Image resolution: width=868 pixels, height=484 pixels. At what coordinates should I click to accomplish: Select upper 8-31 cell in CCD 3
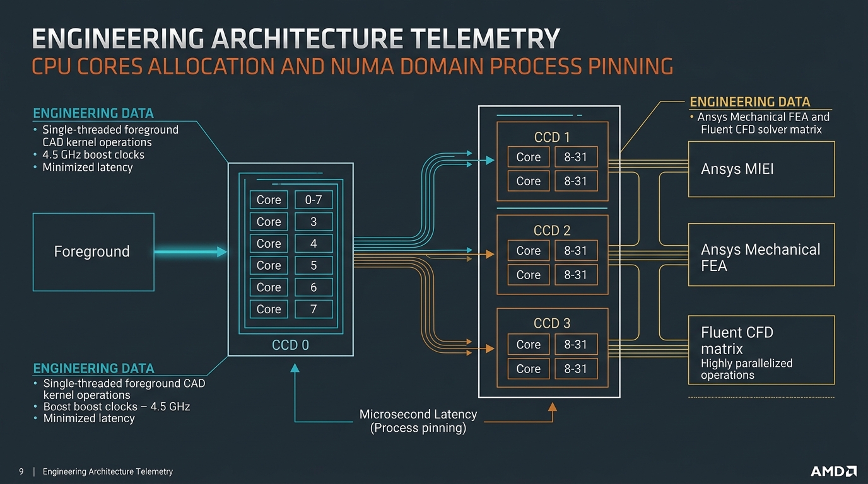coord(576,344)
